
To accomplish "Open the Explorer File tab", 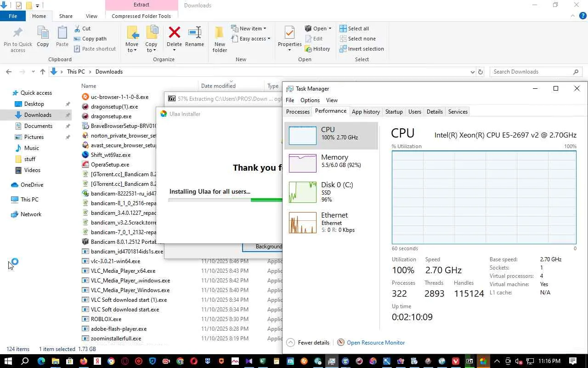I will pyautogui.click(x=13, y=16).
